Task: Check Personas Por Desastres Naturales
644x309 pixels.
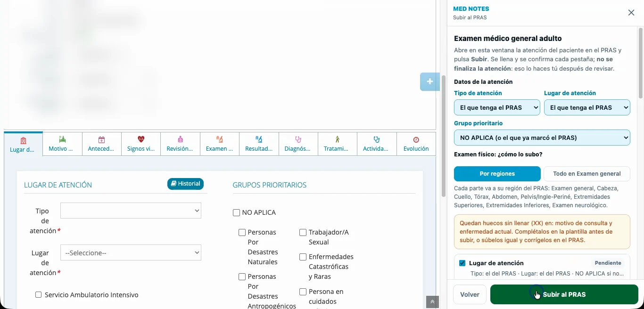Action: click(242, 232)
